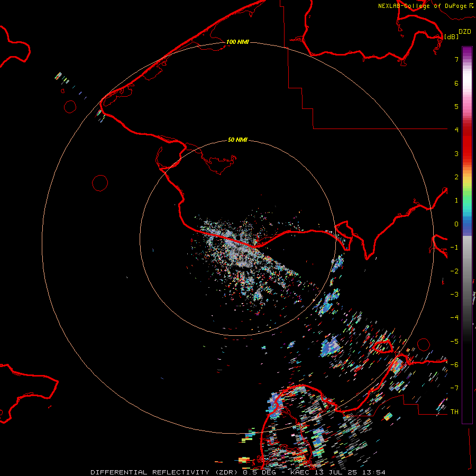Pick the purple top of color bar
This screenshot has height=476, width=476.
pos(467,52)
